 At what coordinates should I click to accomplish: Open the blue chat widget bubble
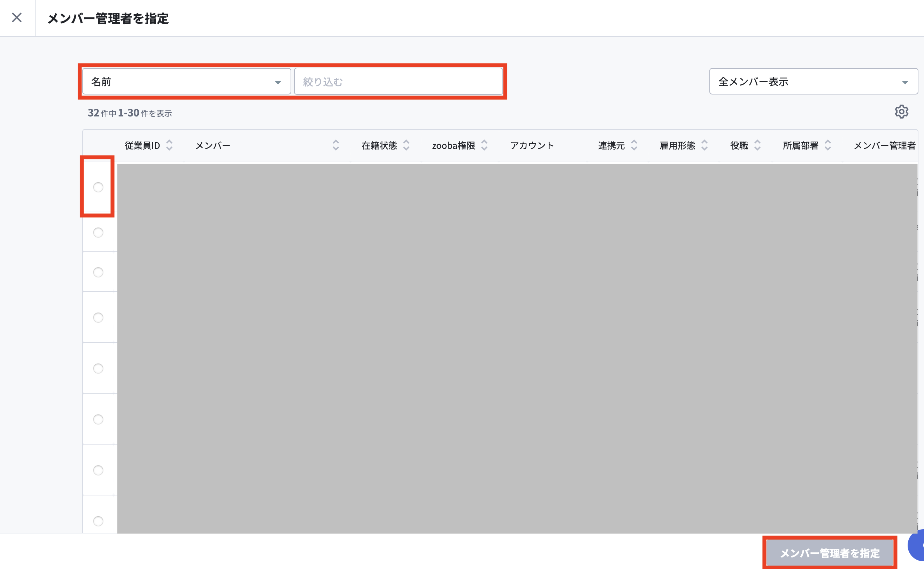916,545
